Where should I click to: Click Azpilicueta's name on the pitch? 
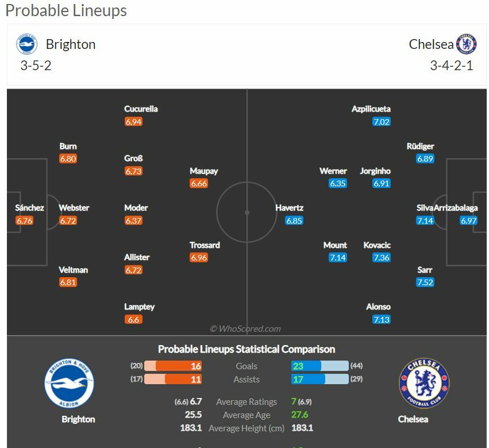tap(371, 109)
